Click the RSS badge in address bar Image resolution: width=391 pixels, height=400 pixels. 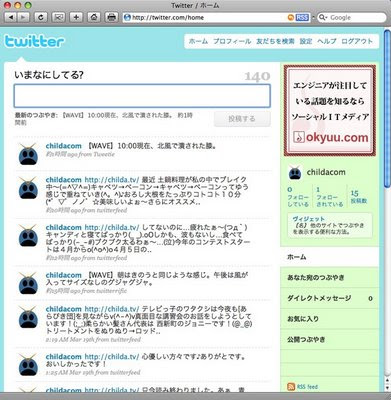[302, 18]
